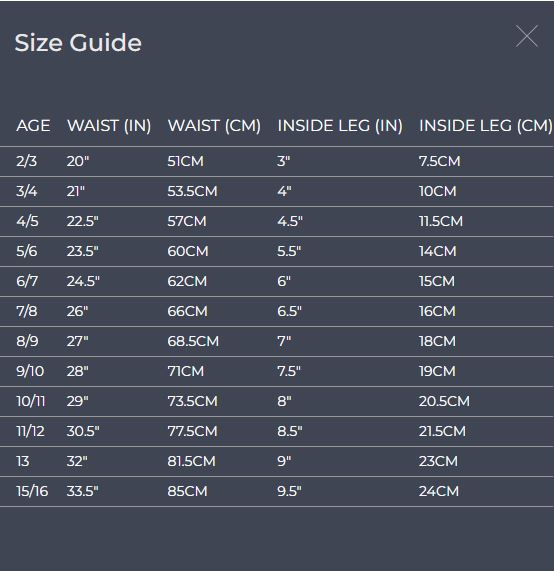Select age 10/11 cell

pos(31,401)
